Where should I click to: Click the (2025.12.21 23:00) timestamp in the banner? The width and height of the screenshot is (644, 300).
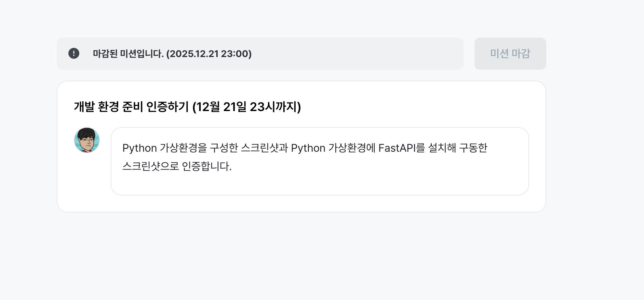point(209,54)
